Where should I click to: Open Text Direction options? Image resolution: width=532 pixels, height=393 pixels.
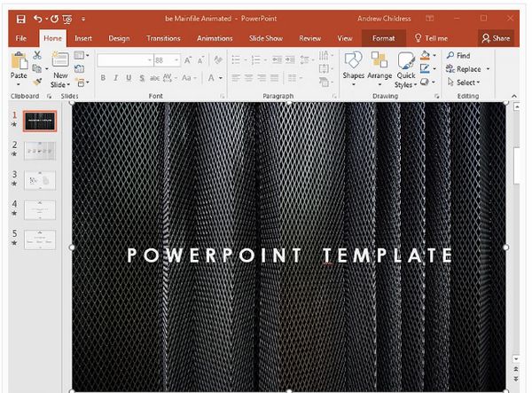(x=326, y=55)
